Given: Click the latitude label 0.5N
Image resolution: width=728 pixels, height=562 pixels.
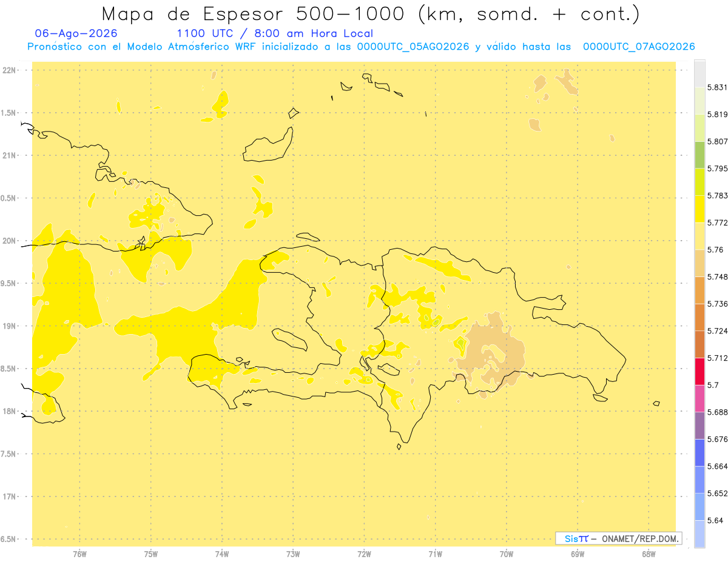Looking at the screenshot, I should [8, 198].
